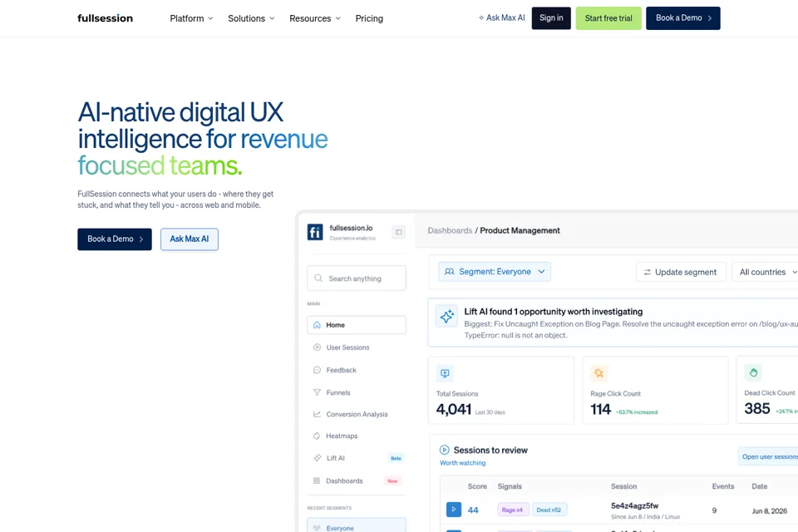Click the fullsession logo in header
The image size is (798, 532).
(x=105, y=18)
